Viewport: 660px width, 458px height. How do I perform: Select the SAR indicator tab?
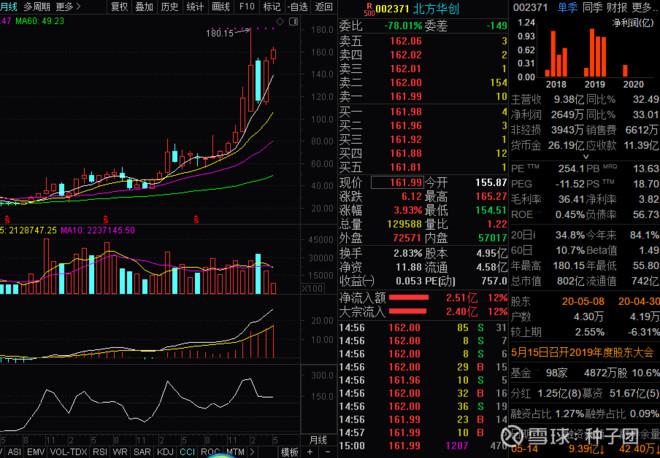coord(142,452)
